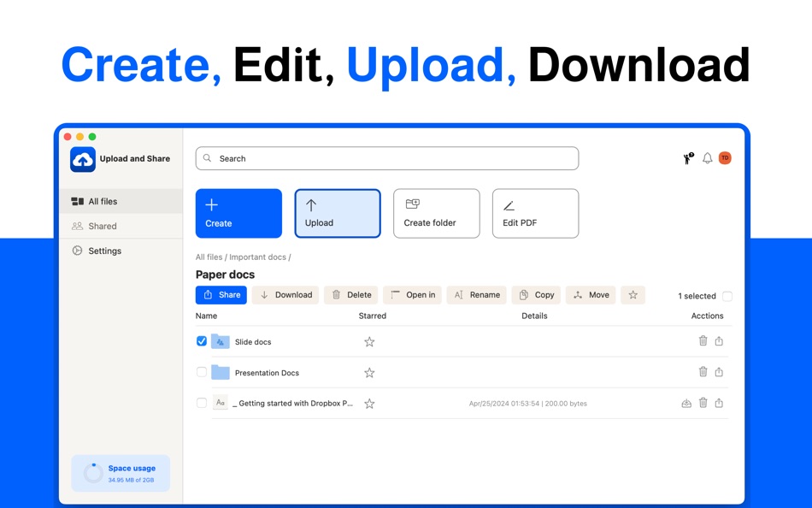812x508 pixels.
Task: Click the Name column header
Action: coord(206,316)
